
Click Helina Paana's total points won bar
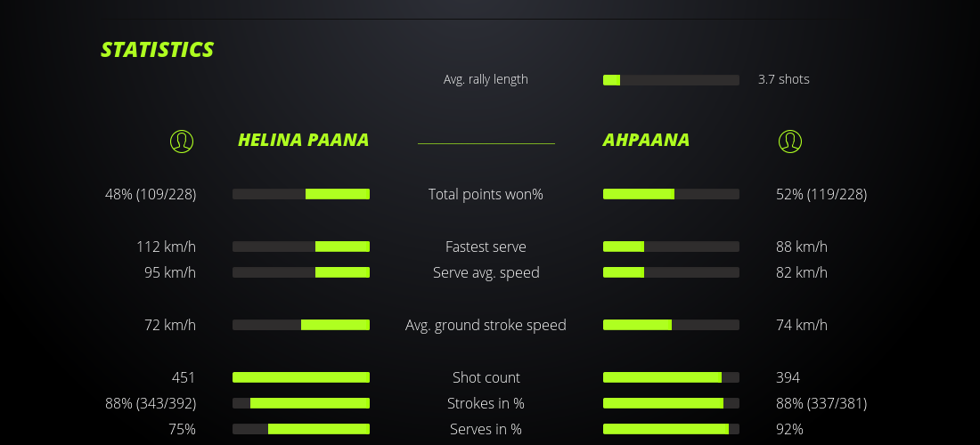click(x=301, y=194)
